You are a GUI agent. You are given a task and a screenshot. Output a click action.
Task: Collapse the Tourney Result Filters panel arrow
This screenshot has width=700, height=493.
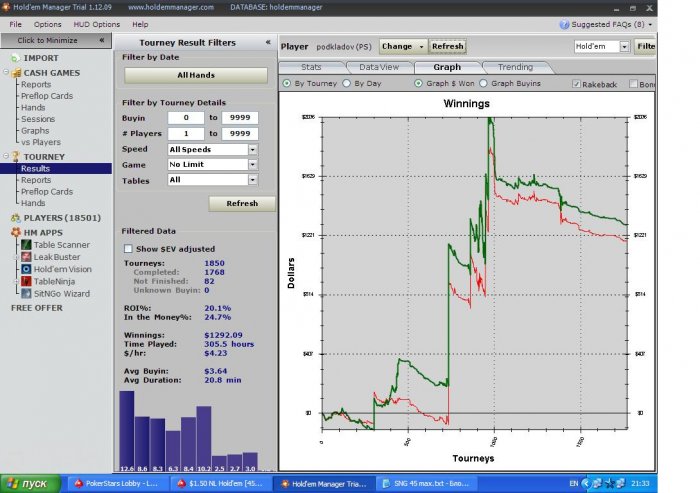(x=268, y=42)
